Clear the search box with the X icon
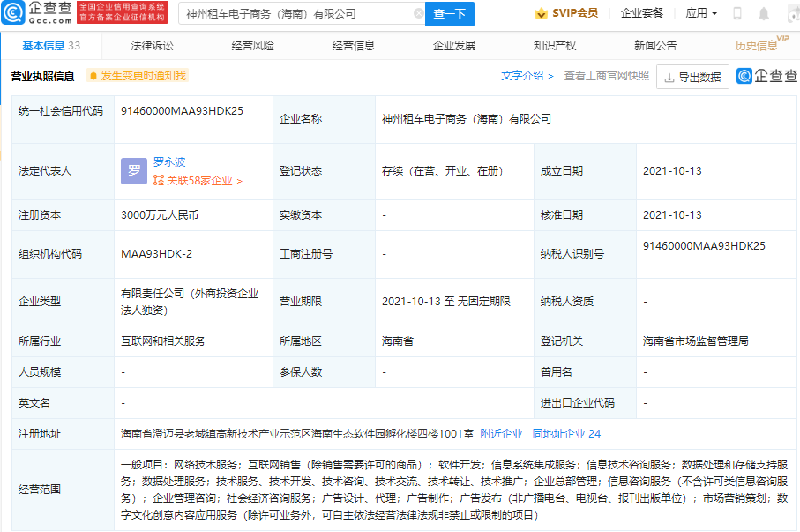 coord(418,14)
